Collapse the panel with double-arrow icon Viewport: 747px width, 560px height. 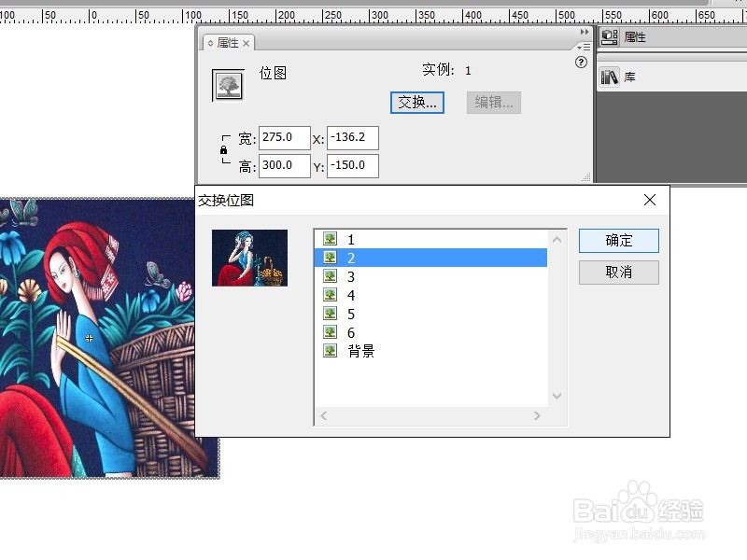pos(585,32)
